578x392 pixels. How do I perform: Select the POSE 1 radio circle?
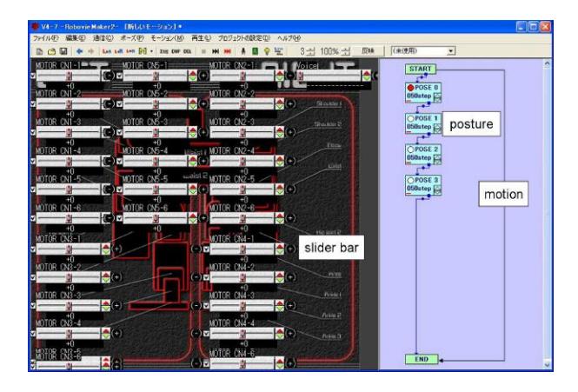410,118
